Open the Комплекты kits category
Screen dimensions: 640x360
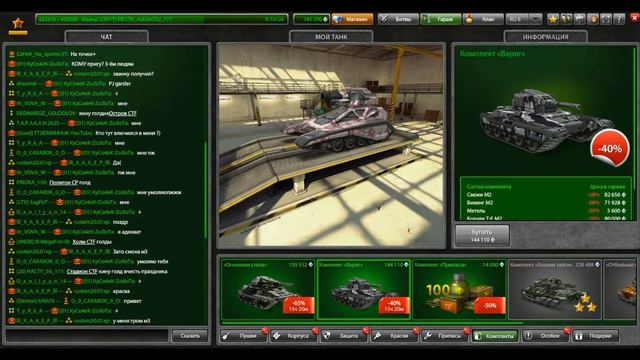tap(495, 336)
